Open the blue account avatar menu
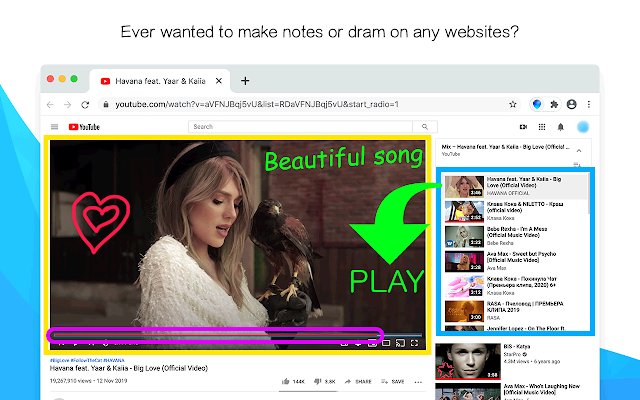640x400 pixels. [x=583, y=127]
